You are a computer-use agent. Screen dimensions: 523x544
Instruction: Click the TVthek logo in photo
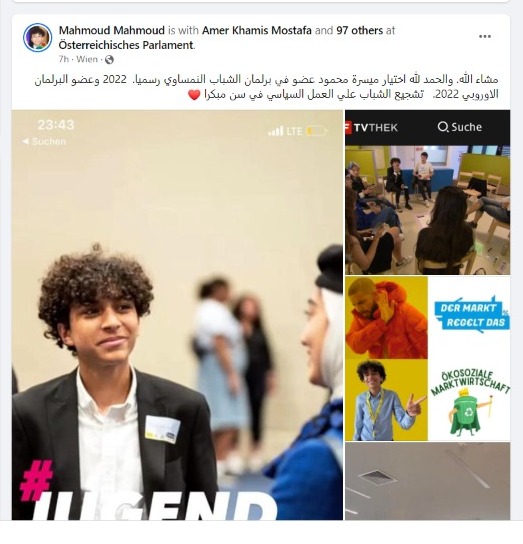coord(372,127)
